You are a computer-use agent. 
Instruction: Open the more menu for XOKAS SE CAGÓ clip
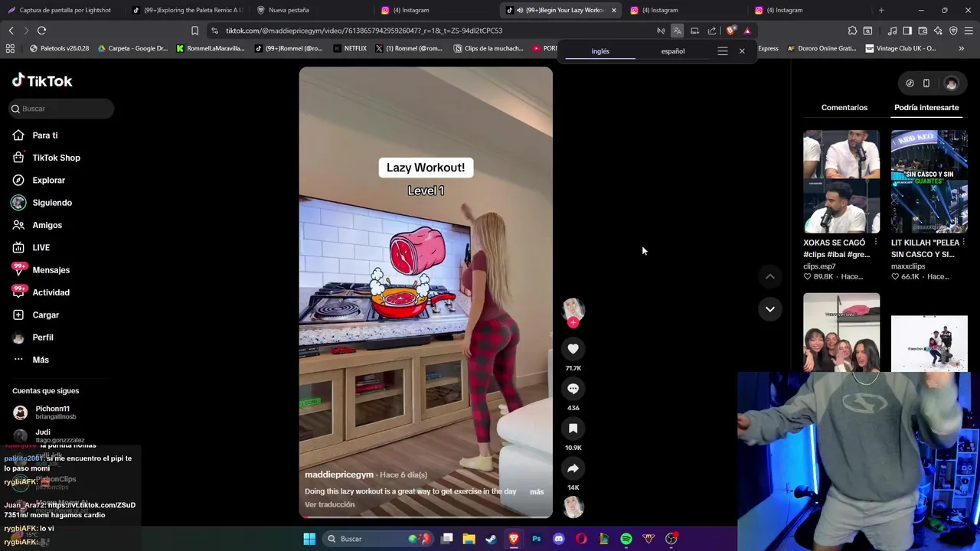click(x=876, y=243)
